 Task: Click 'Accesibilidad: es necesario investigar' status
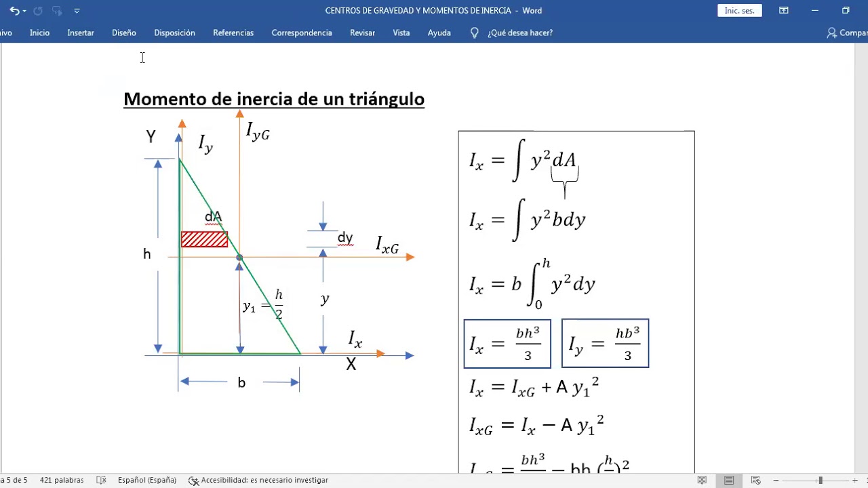click(264, 480)
